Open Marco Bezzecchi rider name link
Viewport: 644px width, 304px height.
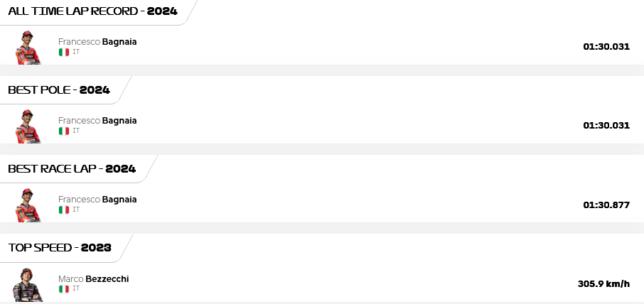tap(94, 279)
